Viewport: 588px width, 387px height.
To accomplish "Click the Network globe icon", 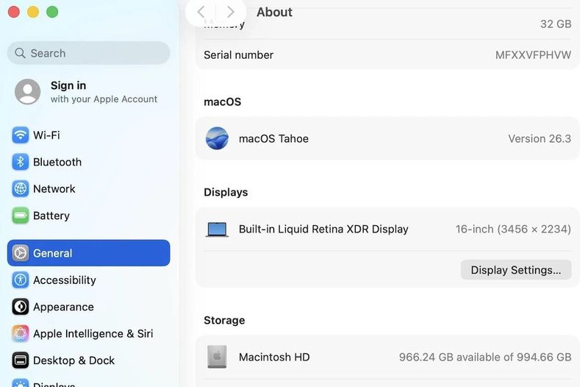I will pyautogui.click(x=21, y=189).
